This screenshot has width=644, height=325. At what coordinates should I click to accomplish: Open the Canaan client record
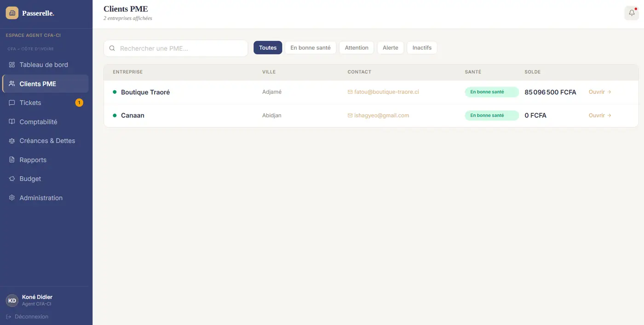(x=600, y=116)
